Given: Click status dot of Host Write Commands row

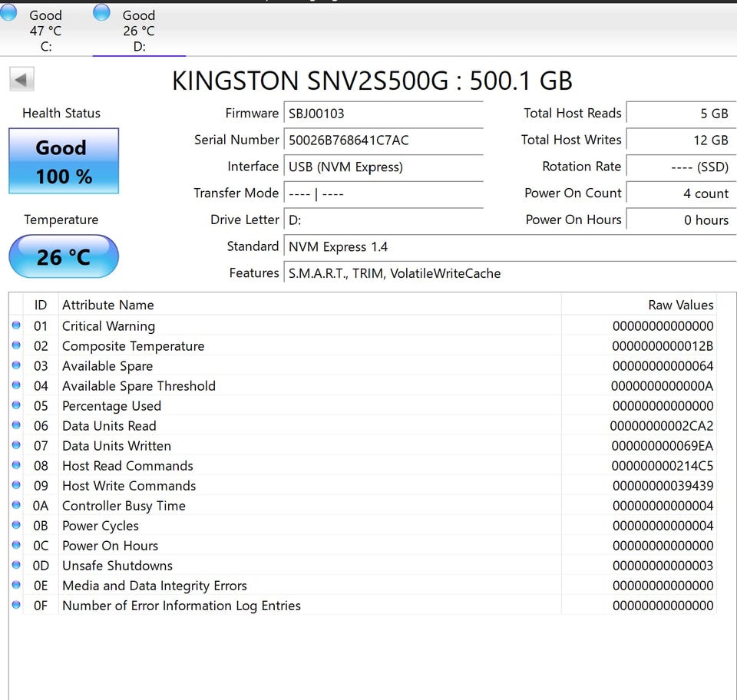Looking at the screenshot, I should [x=16, y=485].
